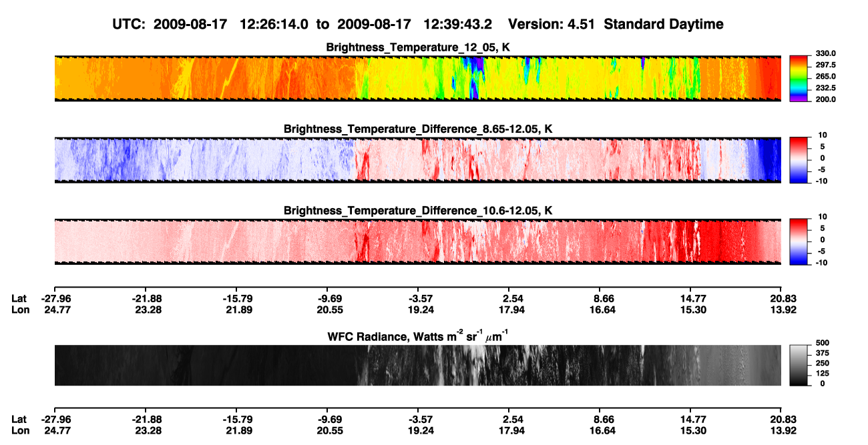
Task: Click the 'Brightness_Temperature_12_05, K' panel title
Action: (x=418, y=47)
